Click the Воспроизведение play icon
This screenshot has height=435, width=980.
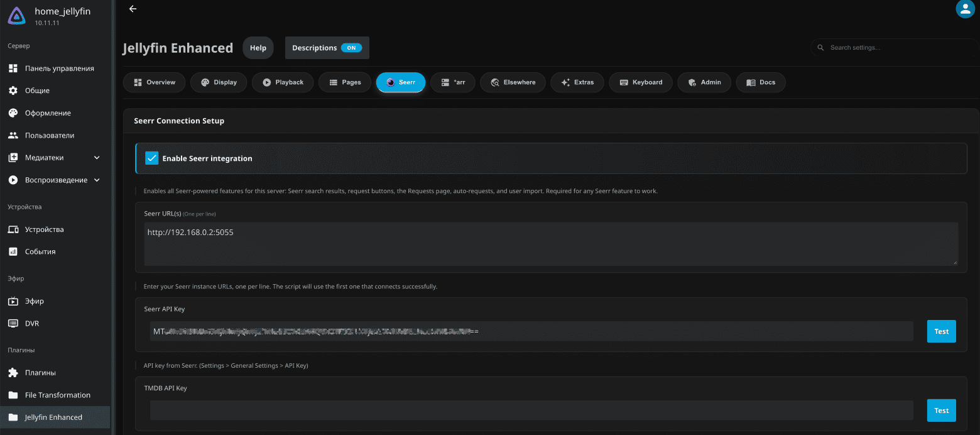point(13,180)
